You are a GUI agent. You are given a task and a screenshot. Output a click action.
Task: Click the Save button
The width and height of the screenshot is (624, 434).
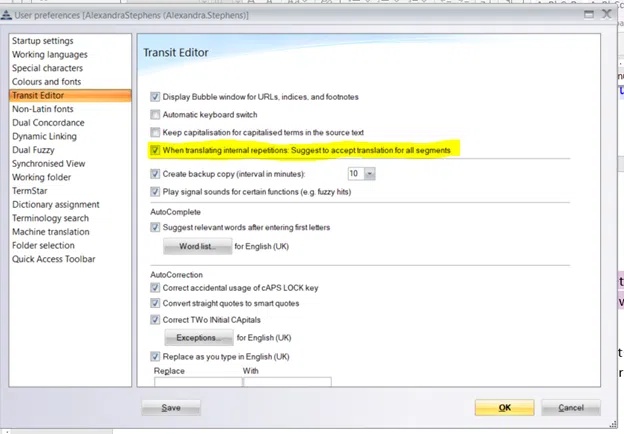[171, 408]
